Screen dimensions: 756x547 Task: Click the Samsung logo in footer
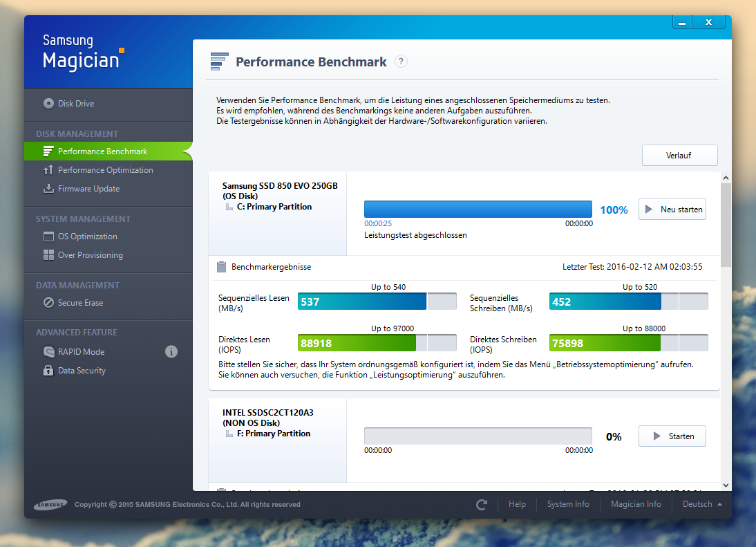[x=50, y=505]
